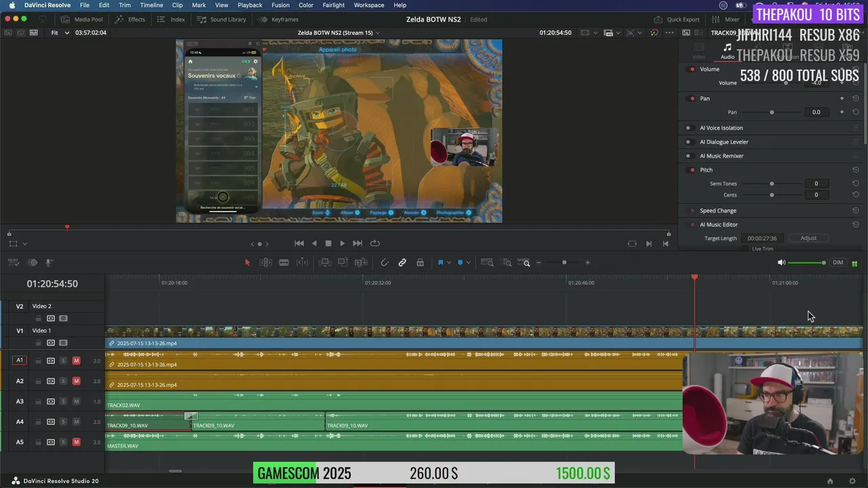Jump to last frame button
This screenshot has height=488, width=868.
(357, 243)
